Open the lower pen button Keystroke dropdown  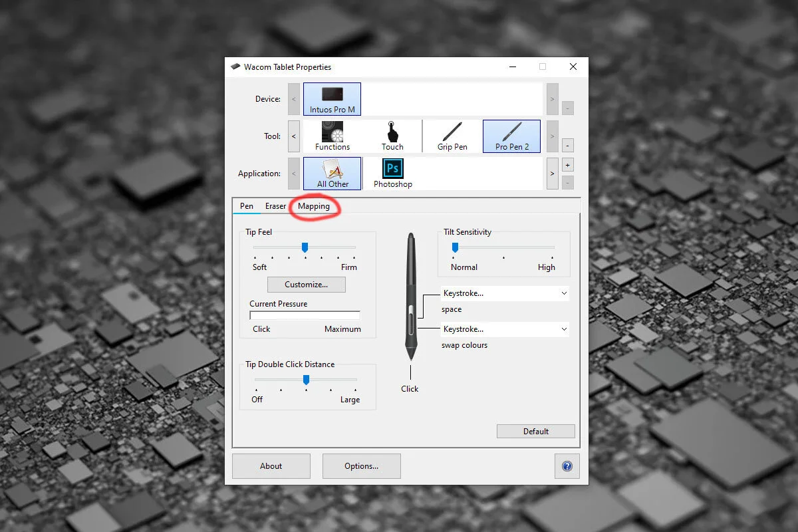point(505,329)
